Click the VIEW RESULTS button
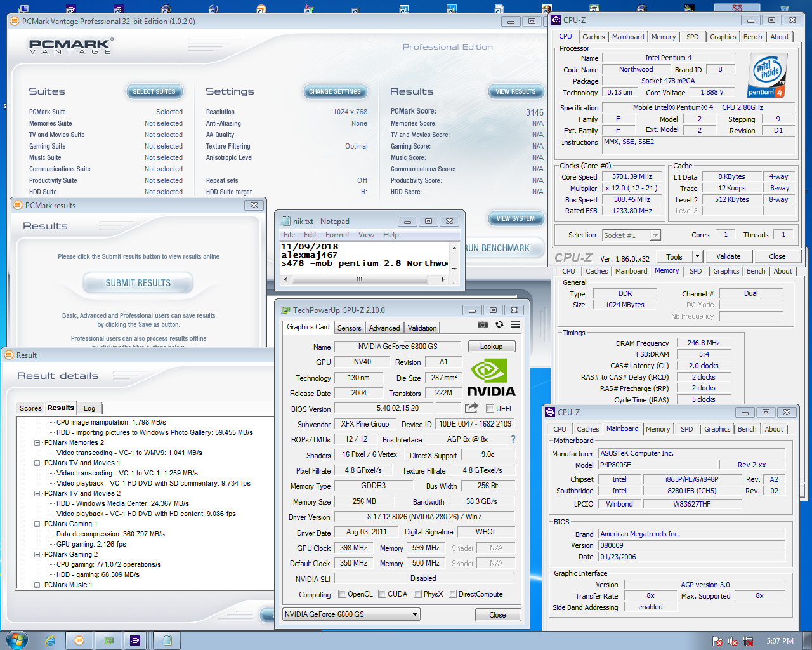Image resolution: width=812 pixels, height=650 pixels. point(516,91)
